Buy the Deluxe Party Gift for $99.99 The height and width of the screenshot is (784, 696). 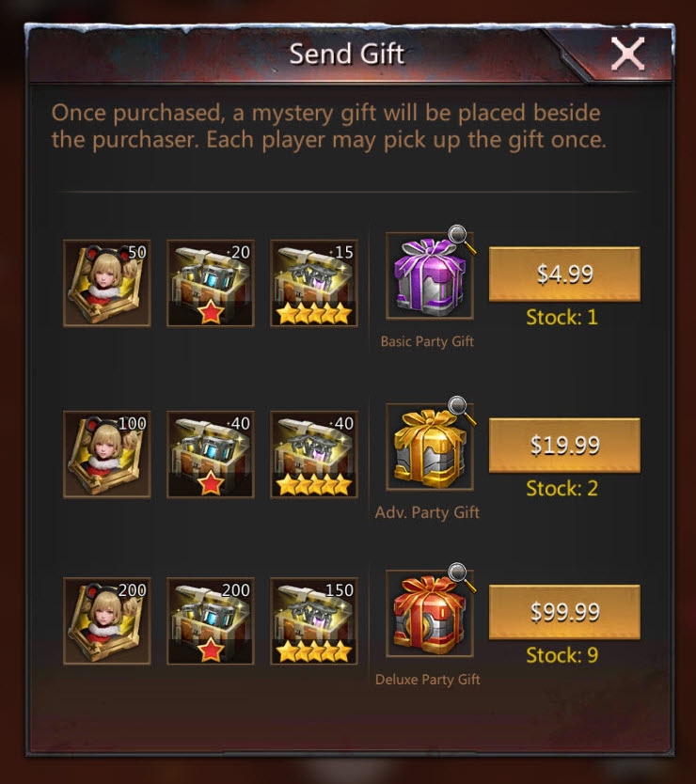pos(564,612)
